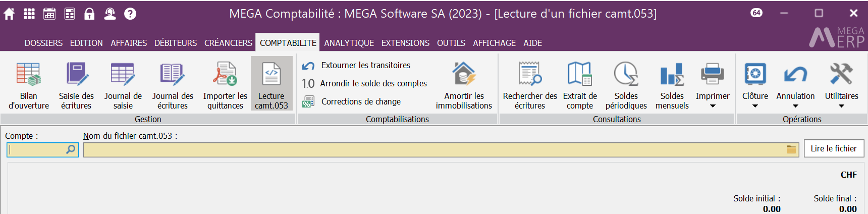Launch Amortir les immobilisations
The width and height of the screenshot is (868, 214).
[x=464, y=84]
